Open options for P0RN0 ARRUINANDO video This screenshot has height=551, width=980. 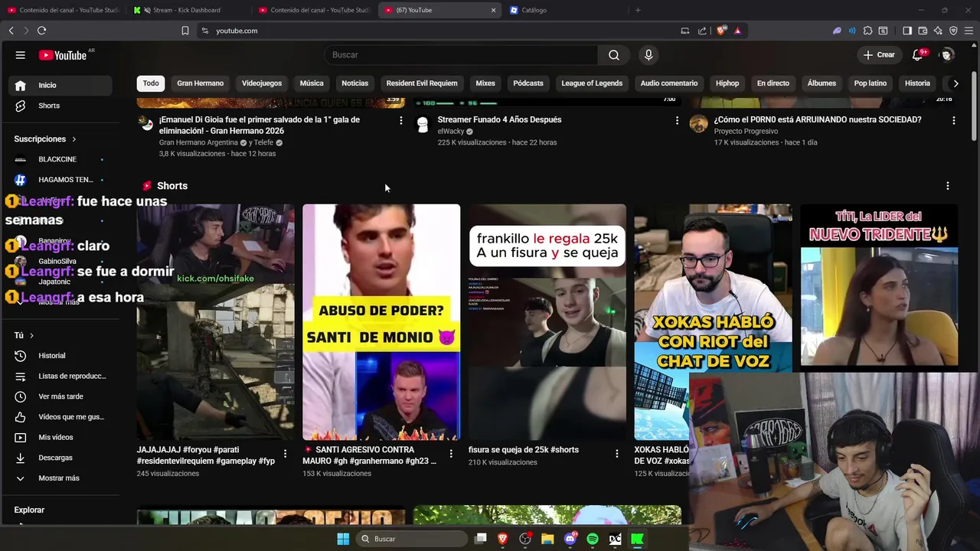click(953, 120)
